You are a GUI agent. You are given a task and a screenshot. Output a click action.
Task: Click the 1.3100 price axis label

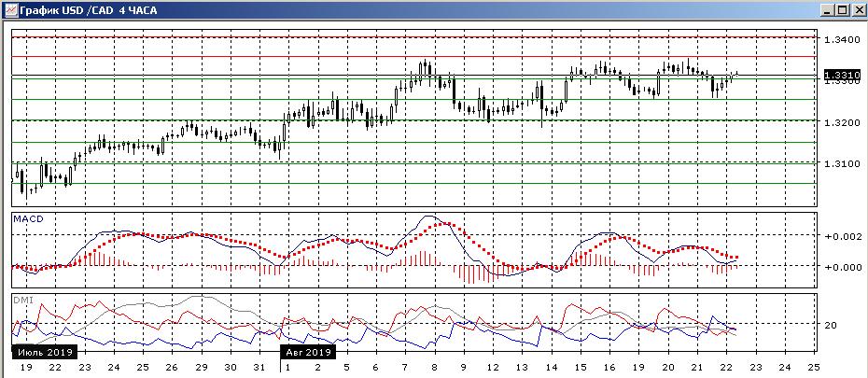pos(841,163)
